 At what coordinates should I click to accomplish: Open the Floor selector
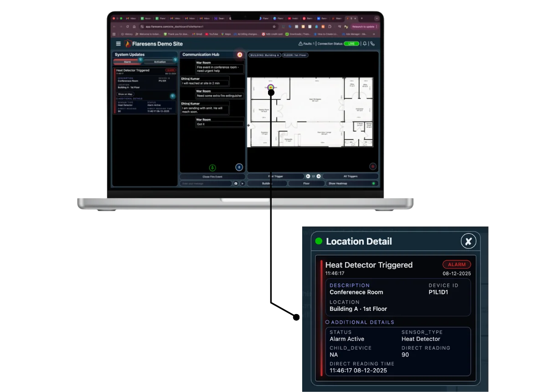point(305,183)
